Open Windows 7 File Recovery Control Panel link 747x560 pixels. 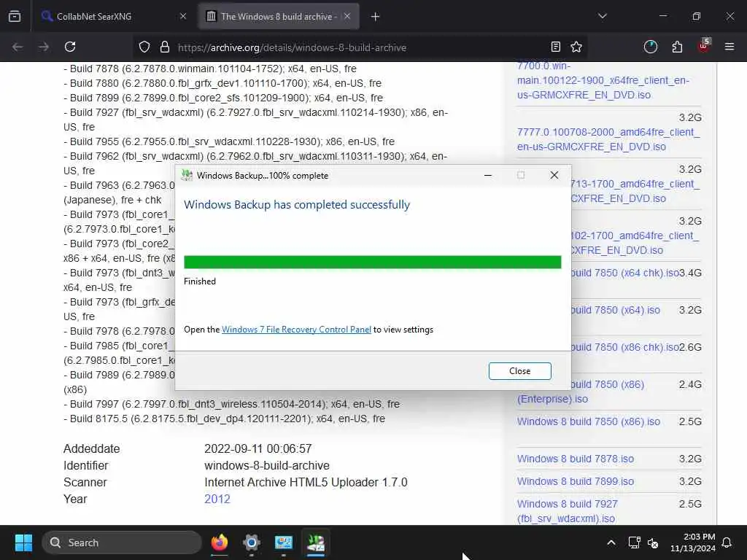(x=296, y=330)
